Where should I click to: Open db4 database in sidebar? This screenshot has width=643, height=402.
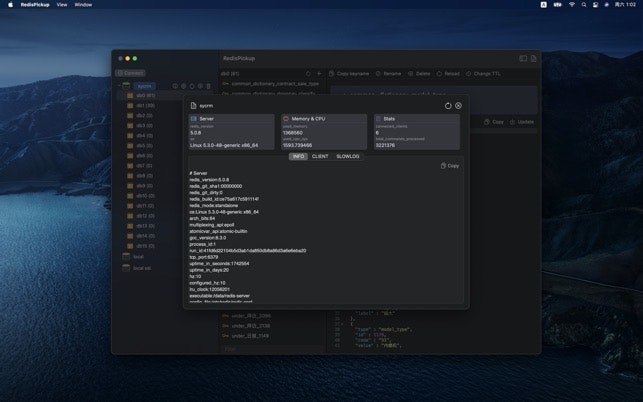click(x=144, y=135)
